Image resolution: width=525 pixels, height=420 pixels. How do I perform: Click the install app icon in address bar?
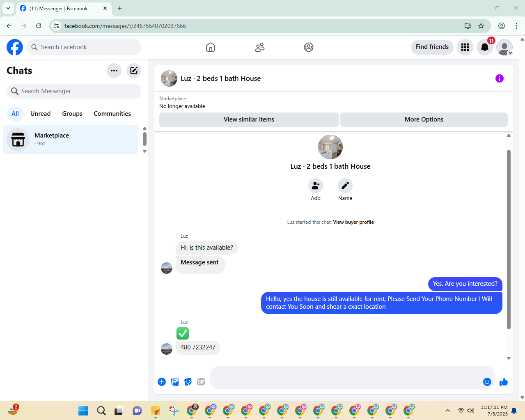(468, 26)
